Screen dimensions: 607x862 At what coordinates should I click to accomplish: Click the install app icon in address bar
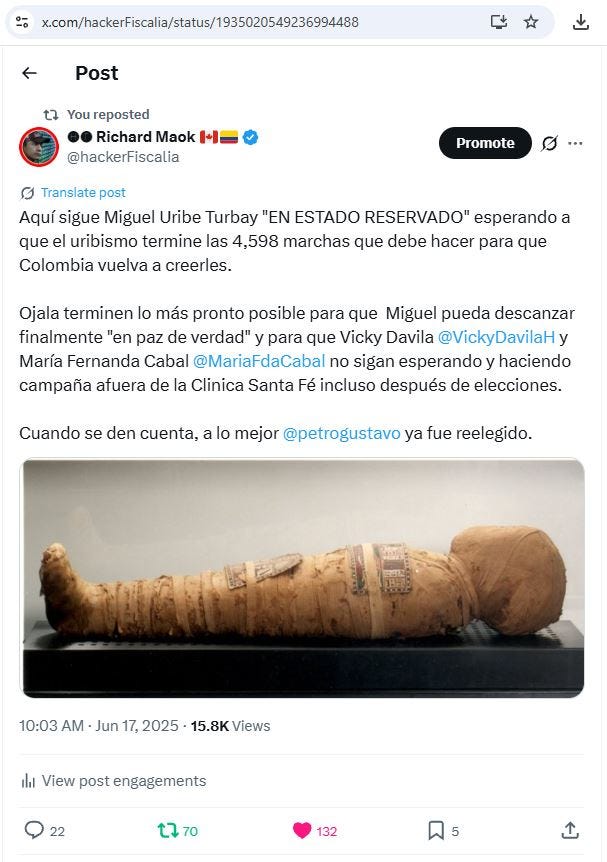point(499,22)
